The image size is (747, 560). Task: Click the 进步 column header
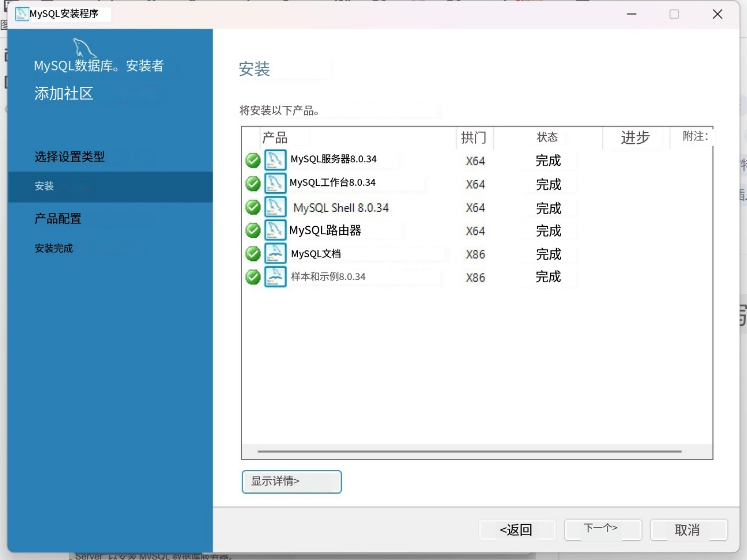pyautogui.click(x=636, y=138)
